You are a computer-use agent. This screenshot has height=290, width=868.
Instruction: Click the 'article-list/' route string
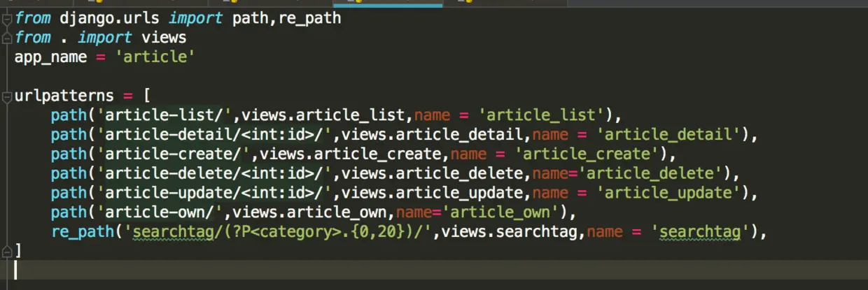point(164,115)
